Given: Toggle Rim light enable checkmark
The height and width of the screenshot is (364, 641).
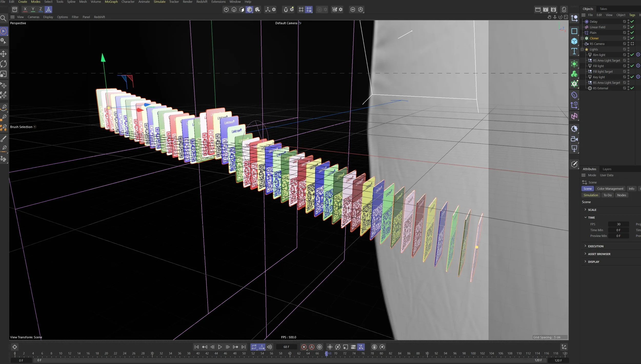Looking at the screenshot, I should pos(632,55).
